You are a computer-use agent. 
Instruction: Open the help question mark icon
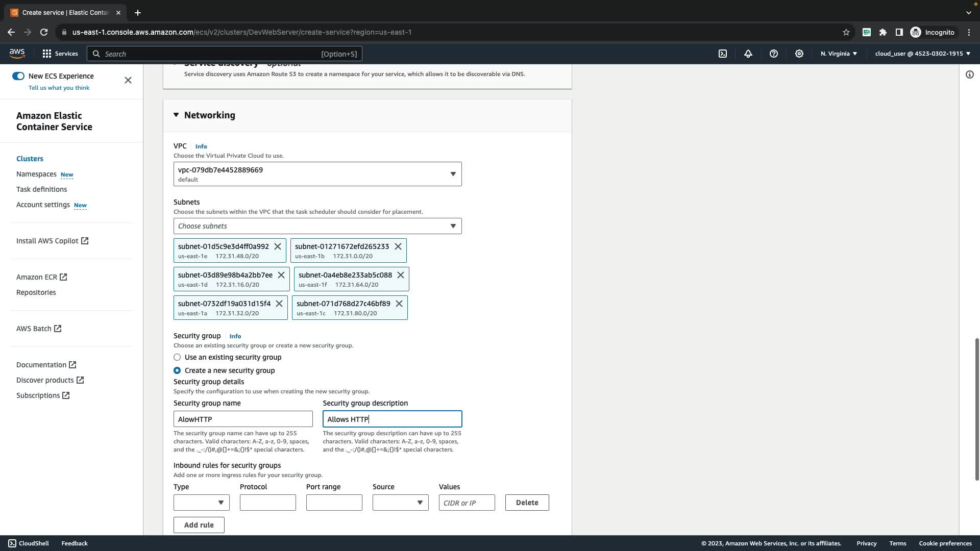pos(774,54)
